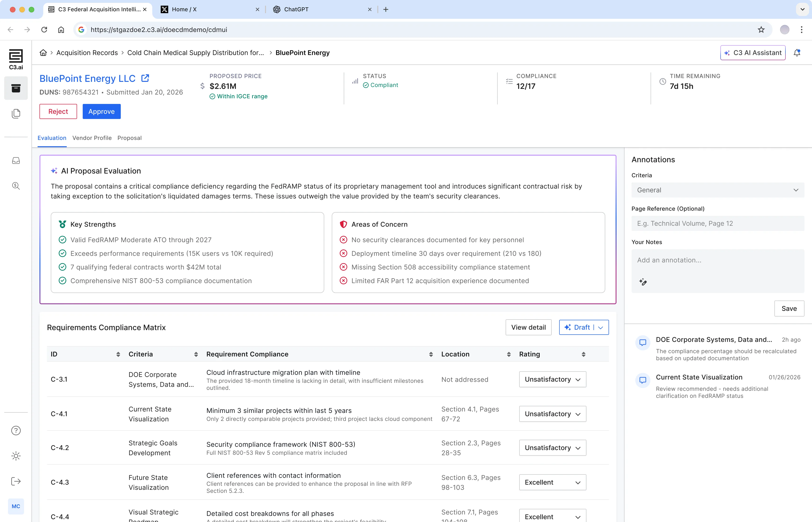The height and width of the screenshot is (522, 812).
Task: Open rating dropdown for row C-4.2
Action: (553, 448)
